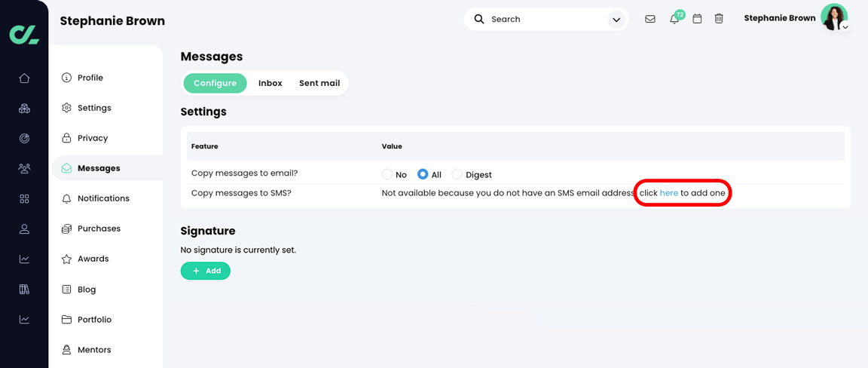Expand the chevron on the user avatar

(x=845, y=26)
